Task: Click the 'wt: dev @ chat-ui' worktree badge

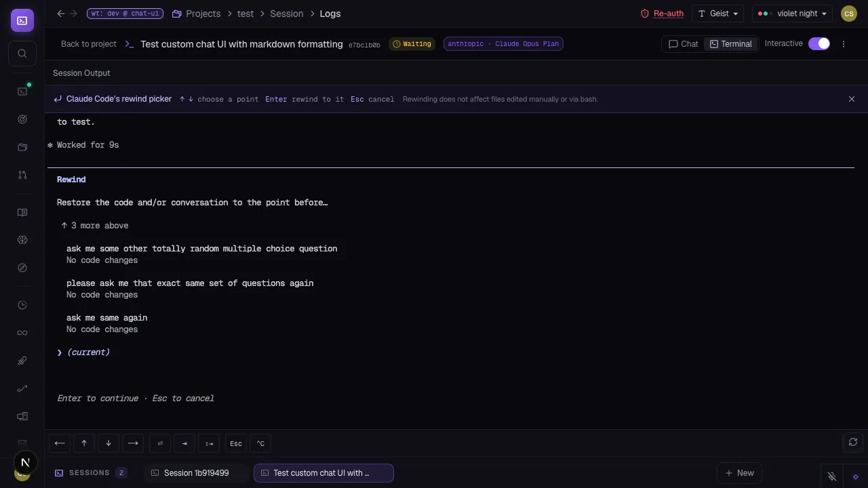Action: click(x=125, y=14)
